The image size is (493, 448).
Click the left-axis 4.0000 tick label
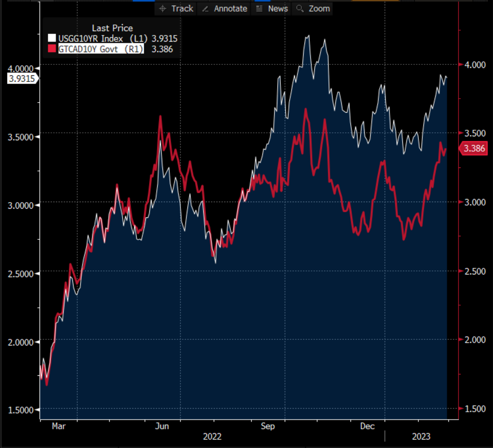(21, 69)
